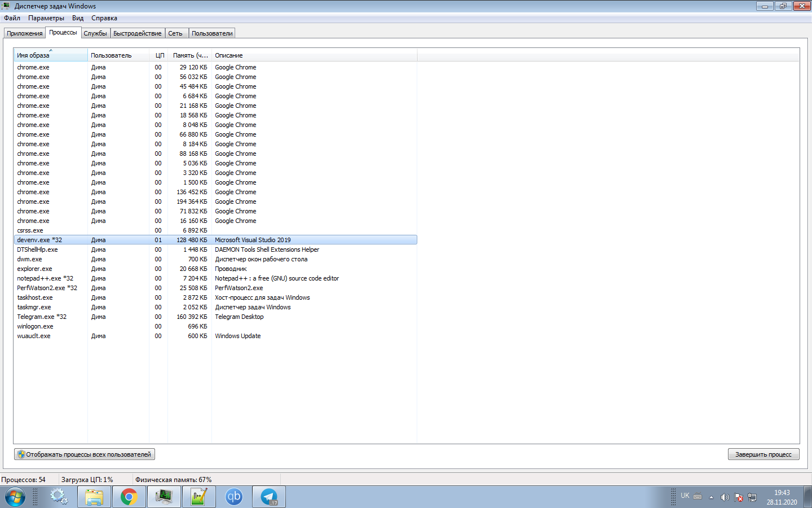Click the Завершить процесс button

pos(764,454)
